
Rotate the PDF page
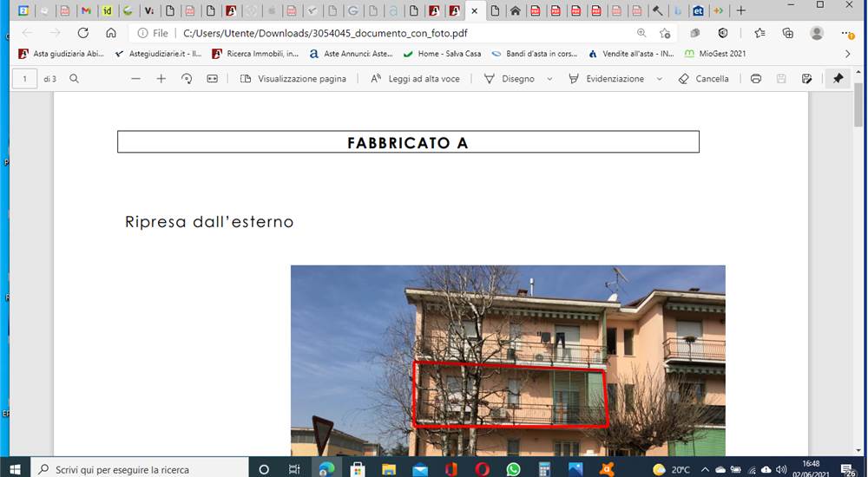pos(187,79)
